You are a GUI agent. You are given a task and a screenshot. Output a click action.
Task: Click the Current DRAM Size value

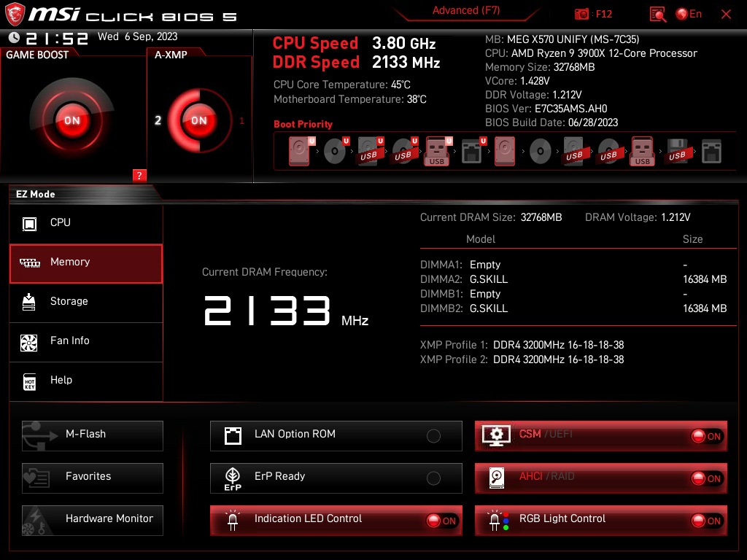[541, 217]
